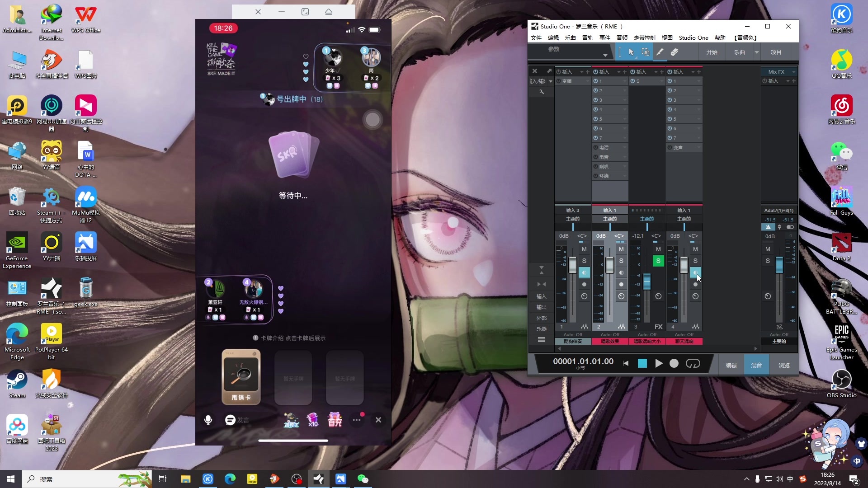Detach the mixer with the pop-out arrow
The image size is (868, 488).
click(x=549, y=71)
